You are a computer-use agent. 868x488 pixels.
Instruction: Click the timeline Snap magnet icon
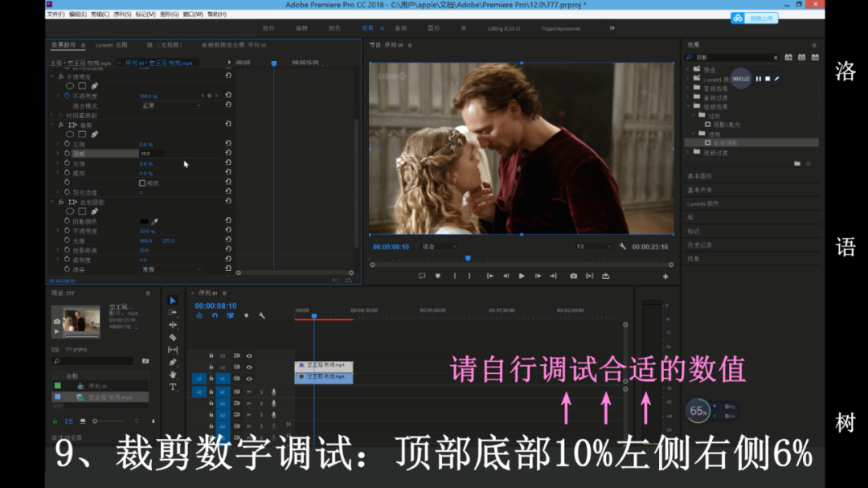(215, 316)
